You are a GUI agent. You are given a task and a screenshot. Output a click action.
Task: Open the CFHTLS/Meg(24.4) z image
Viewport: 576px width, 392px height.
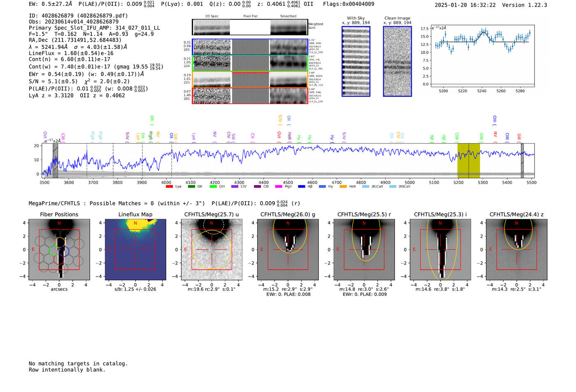pos(516,249)
